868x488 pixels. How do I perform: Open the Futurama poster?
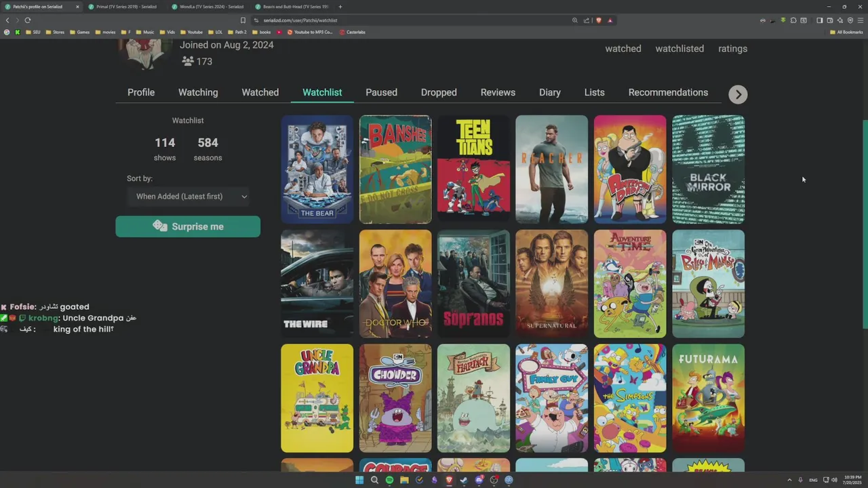(708, 398)
